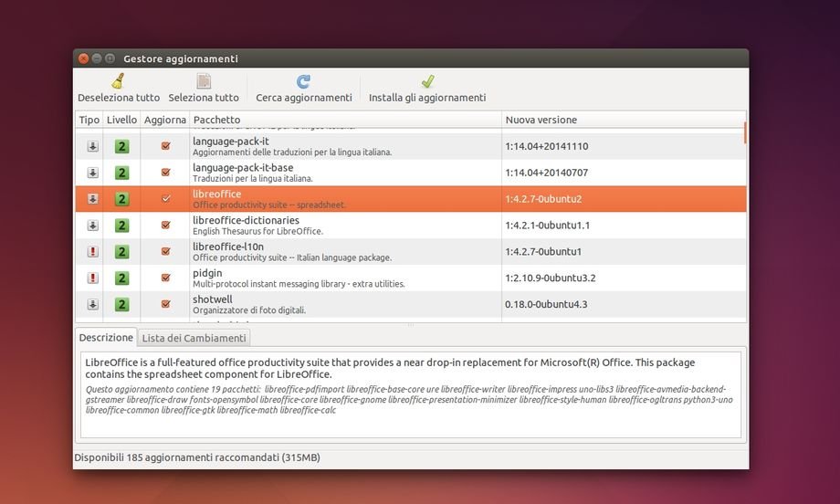The height and width of the screenshot is (504, 840).
Task: Disable the shotwell update checkbox
Action: point(165,304)
